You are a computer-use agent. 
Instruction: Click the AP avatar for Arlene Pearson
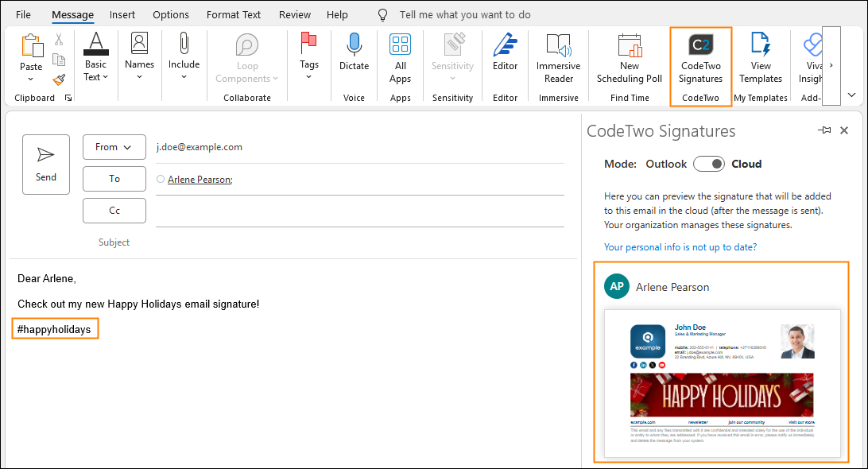pyautogui.click(x=617, y=286)
